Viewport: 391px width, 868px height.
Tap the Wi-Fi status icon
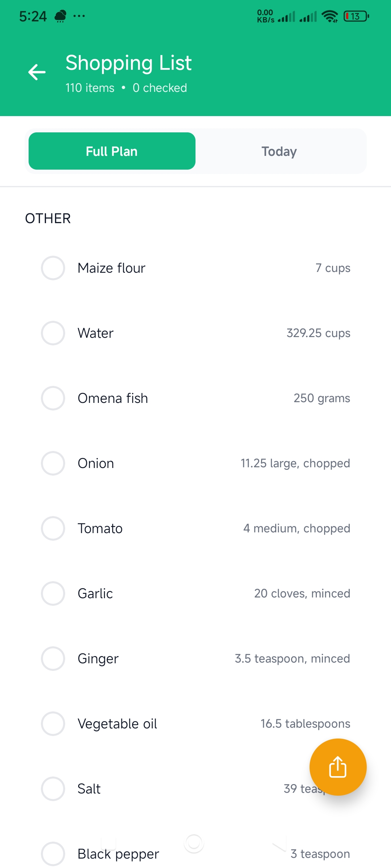329,16
